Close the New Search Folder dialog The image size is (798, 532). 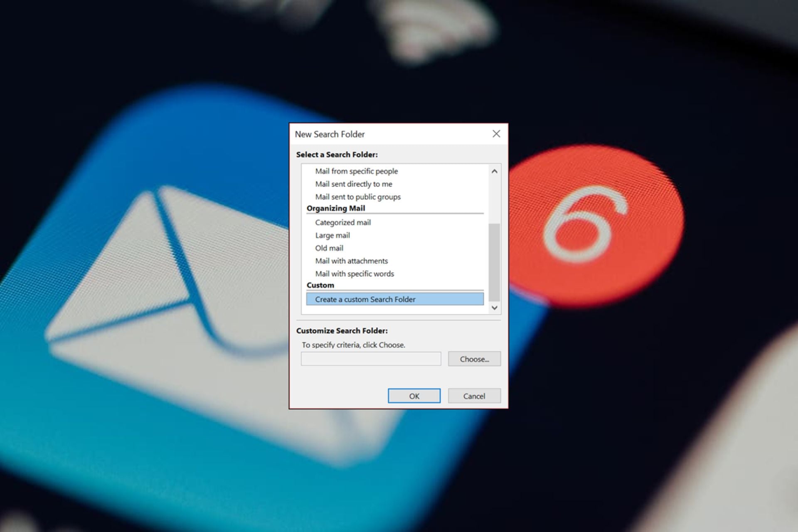tap(496, 134)
